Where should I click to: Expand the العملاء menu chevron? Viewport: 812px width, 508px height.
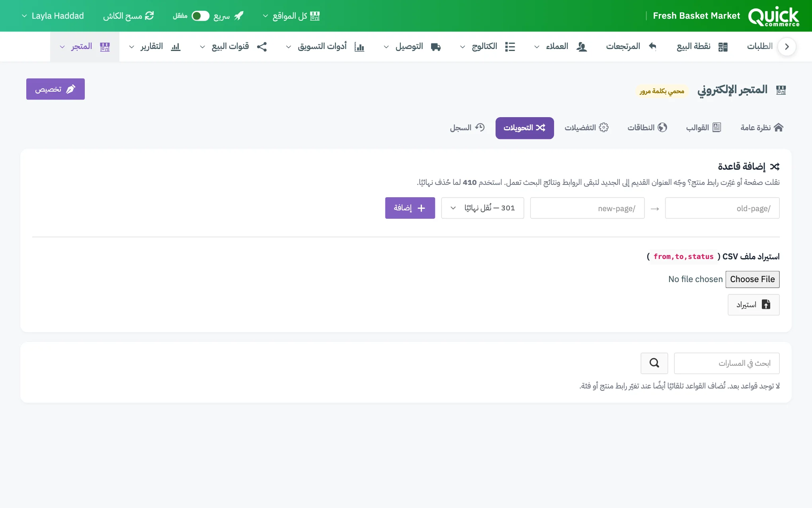pyautogui.click(x=537, y=47)
